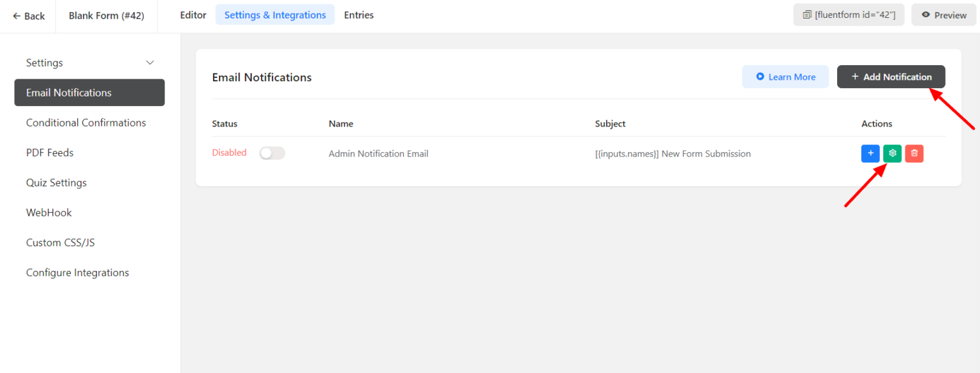Image resolution: width=980 pixels, height=373 pixels.
Task: Delete the Admin Notification Email notification
Action: click(x=914, y=153)
